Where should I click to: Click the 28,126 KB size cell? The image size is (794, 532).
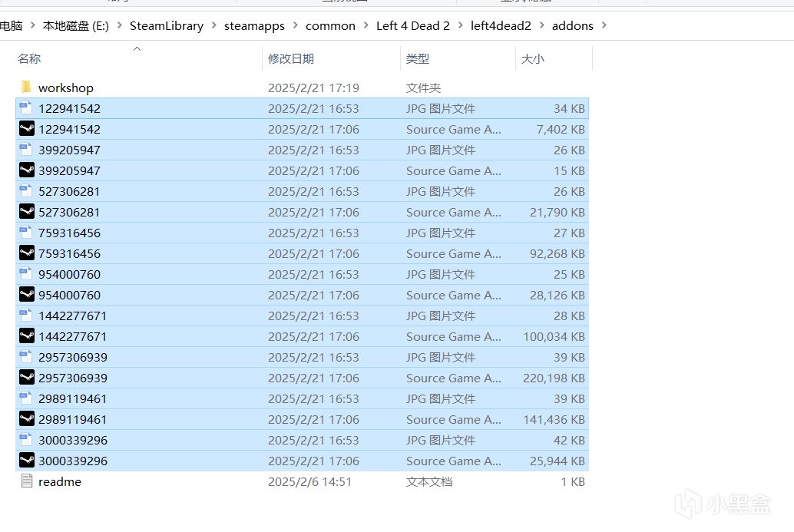pyautogui.click(x=557, y=296)
